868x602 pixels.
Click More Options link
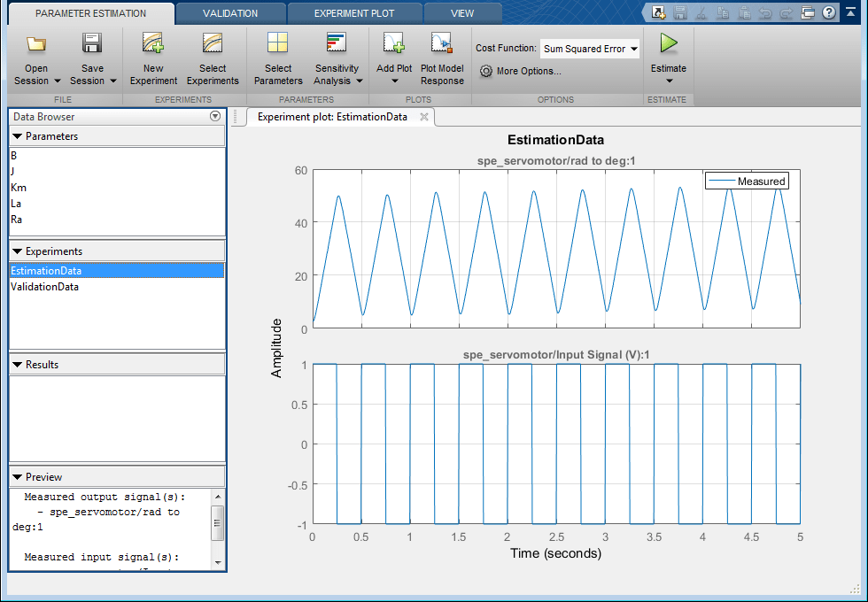point(528,71)
